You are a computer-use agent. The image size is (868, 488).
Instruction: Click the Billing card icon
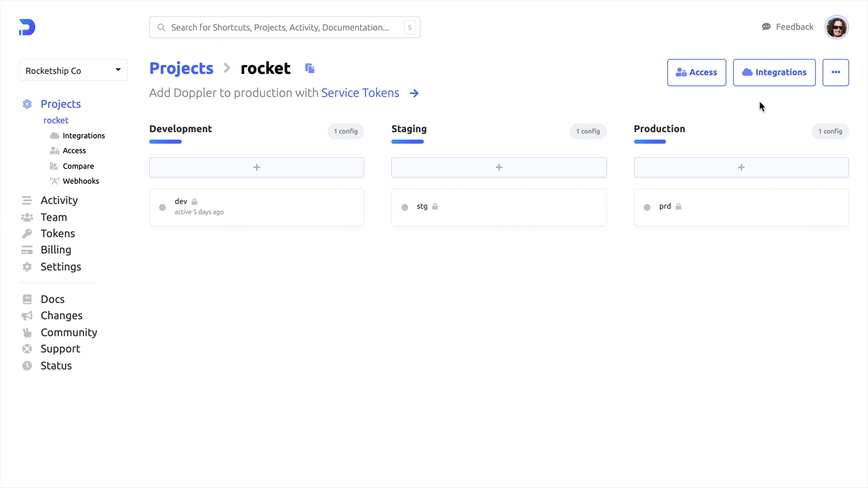click(x=27, y=249)
